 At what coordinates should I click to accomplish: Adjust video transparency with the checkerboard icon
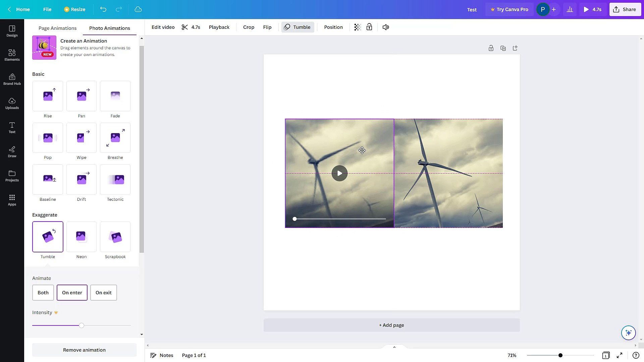[357, 27]
